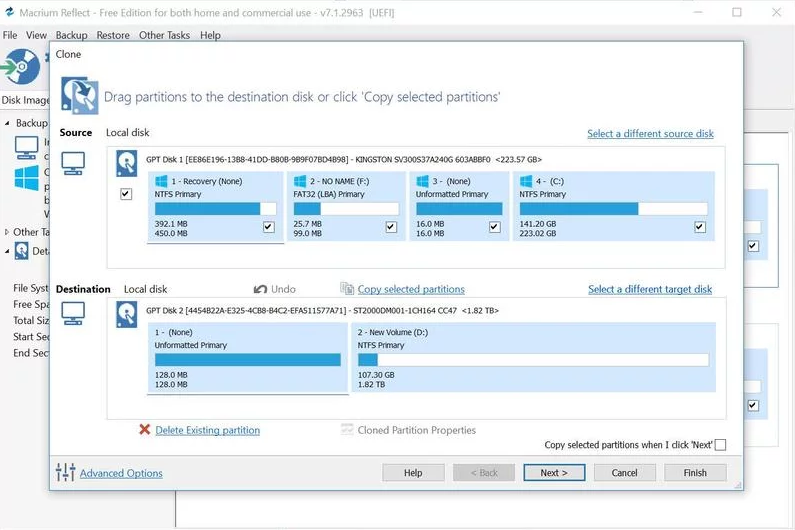The height and width of the screenshot is (530, 795).
Task: Click the 107.30 GB used size text
Action: 376,375
